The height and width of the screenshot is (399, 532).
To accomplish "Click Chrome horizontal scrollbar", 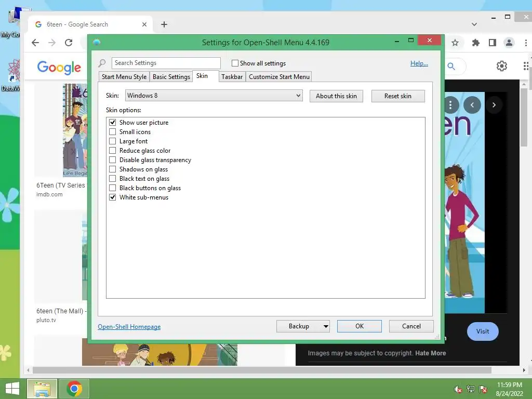I will (x=262, y=370).
